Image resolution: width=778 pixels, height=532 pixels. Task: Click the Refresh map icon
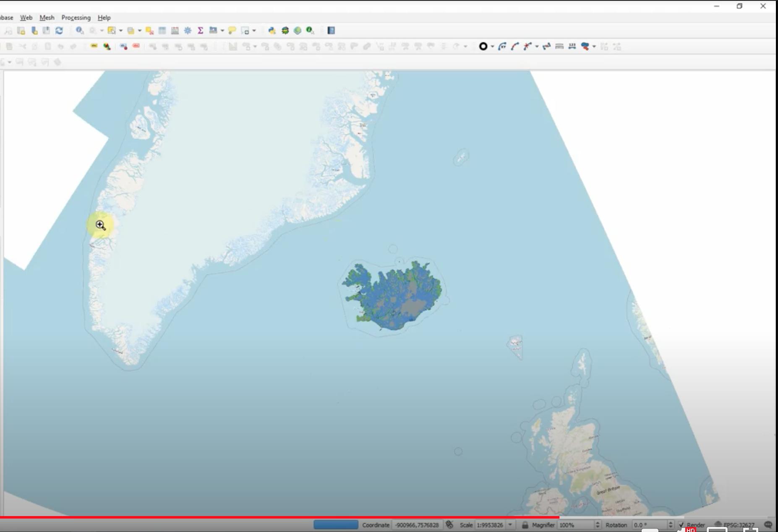[59, 30]
